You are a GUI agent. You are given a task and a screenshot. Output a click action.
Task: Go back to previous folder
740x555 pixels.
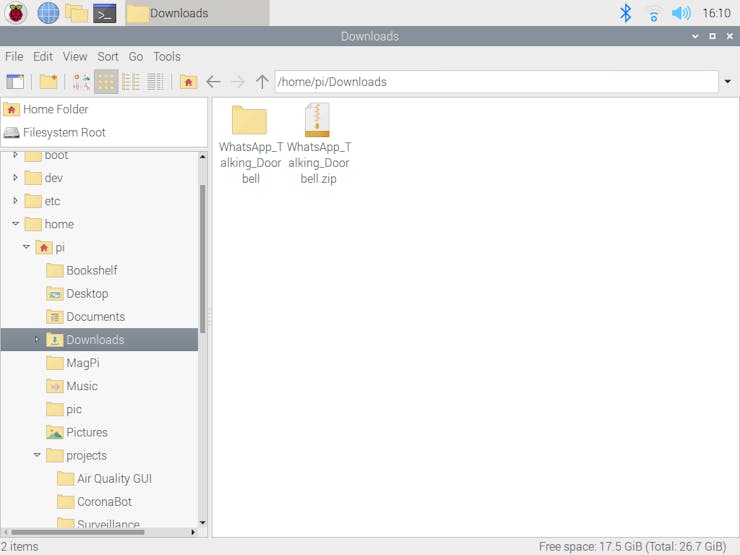tap(213, 82)
